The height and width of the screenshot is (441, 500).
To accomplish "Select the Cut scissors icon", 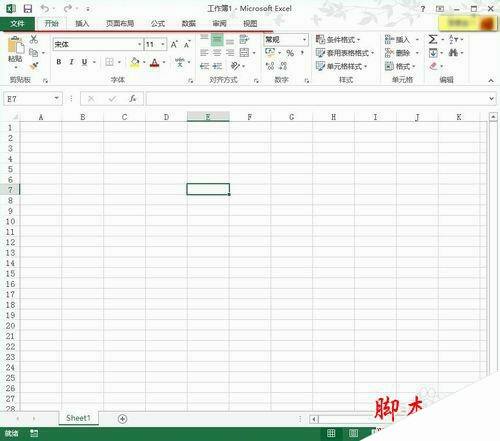I will (x=34, y=39).
